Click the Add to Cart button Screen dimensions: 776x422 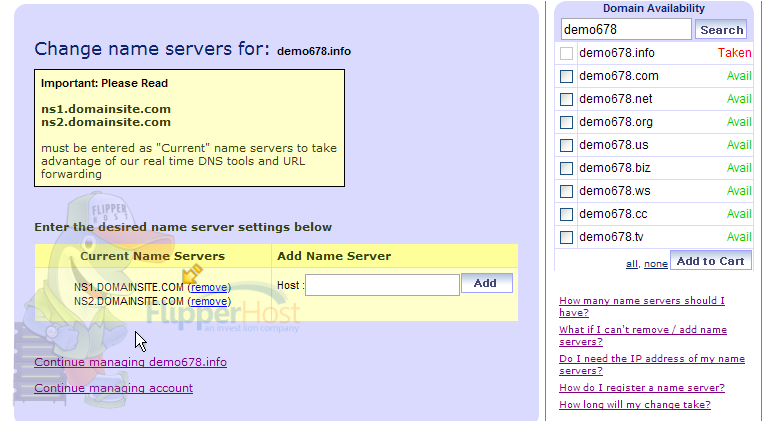pos(710,261)
